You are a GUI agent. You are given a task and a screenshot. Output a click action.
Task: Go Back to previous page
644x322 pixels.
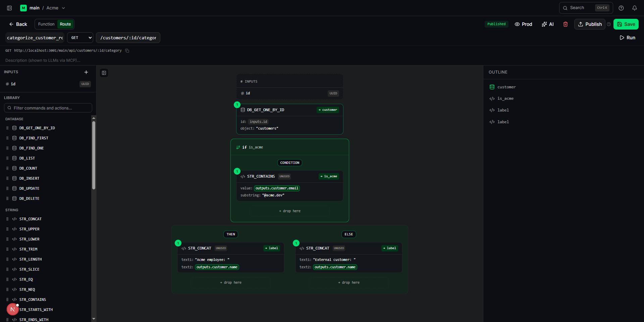pos(18,24)
